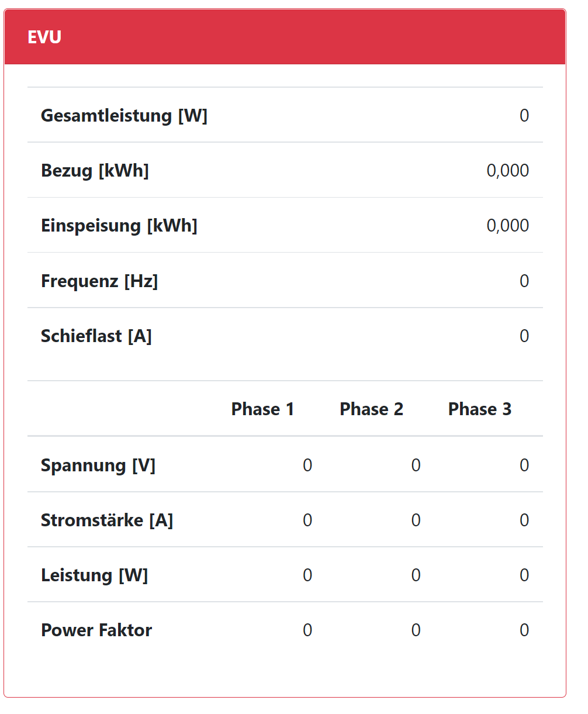
Task: Select the Schieflast [A] label
Action: 96,336
